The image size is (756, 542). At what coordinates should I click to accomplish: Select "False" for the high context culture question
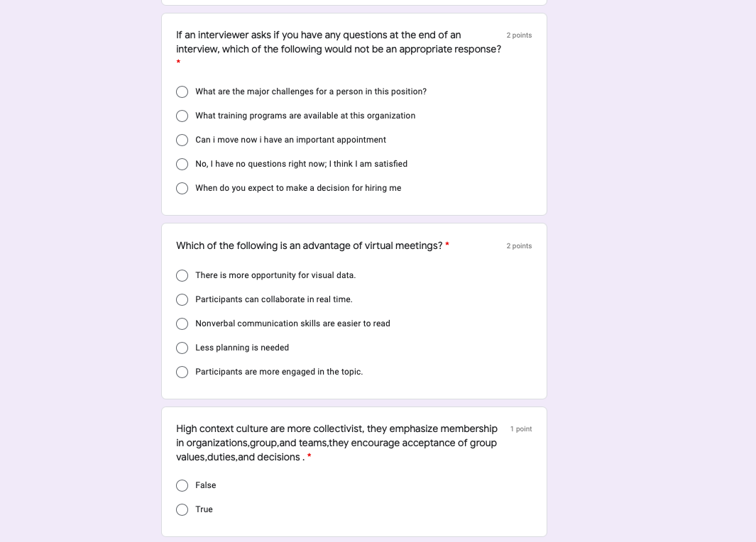(x=182, y=485)
